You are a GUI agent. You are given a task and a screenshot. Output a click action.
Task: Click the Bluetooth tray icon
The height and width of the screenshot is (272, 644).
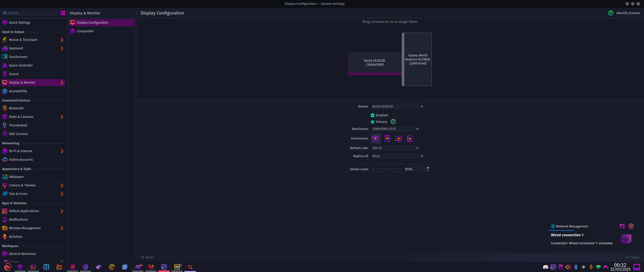pos(576,267)
